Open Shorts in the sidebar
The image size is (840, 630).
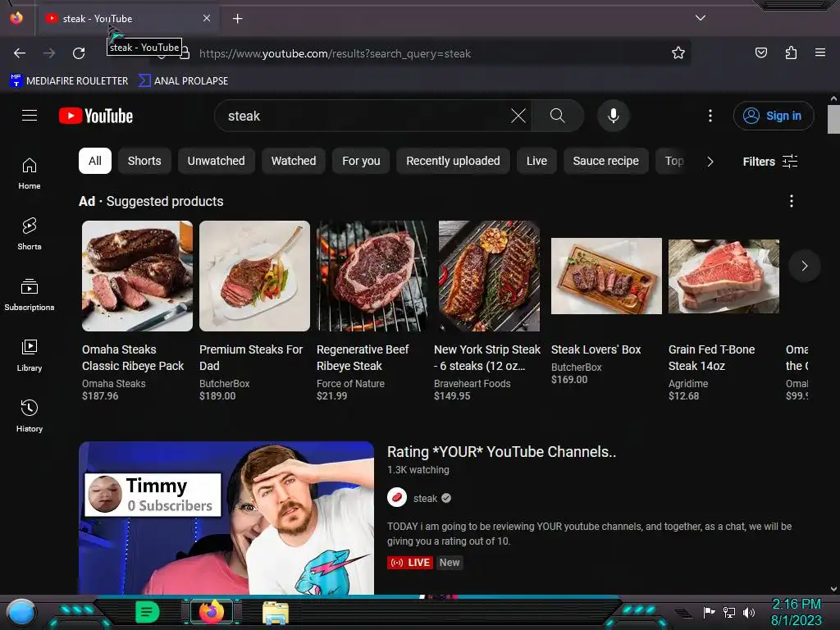pyautogui.click(x=30, y=234)
